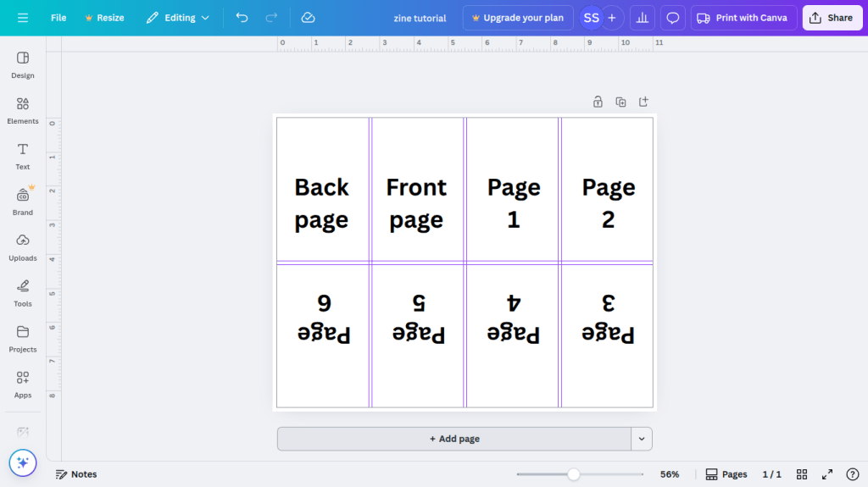
Task: Expand the Add page options chevron
Action: point(642,439)
